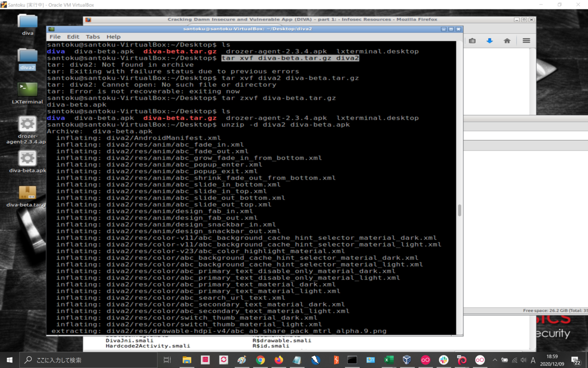Open the photo viewer icon on taskbar
Screen dimensions: 588x368
[370, 360]
